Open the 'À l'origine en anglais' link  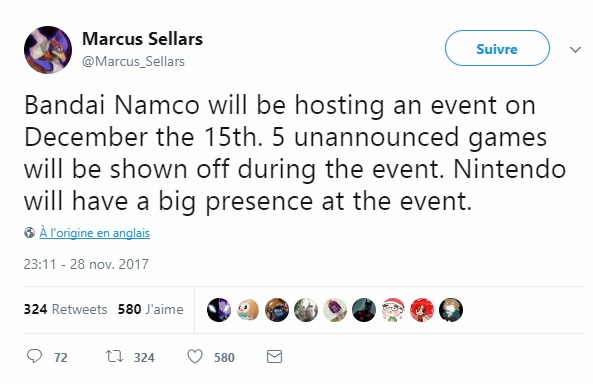[95, 233]
